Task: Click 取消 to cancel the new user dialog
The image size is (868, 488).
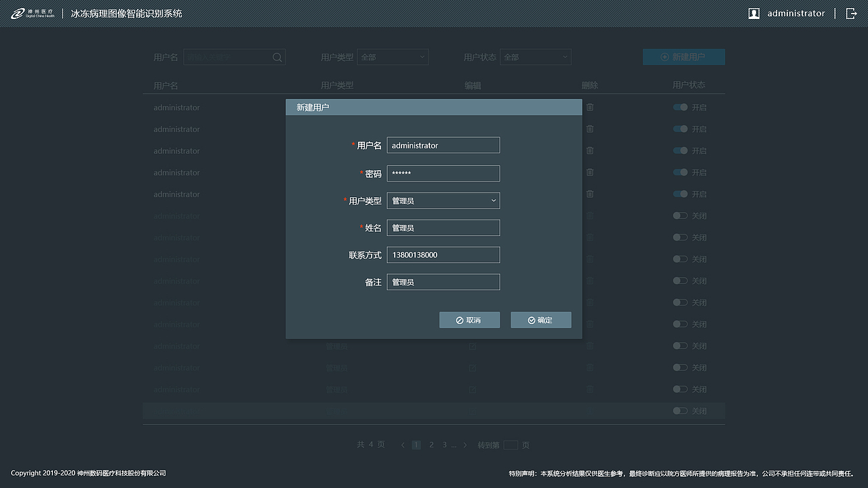Action: pos(469,320)
